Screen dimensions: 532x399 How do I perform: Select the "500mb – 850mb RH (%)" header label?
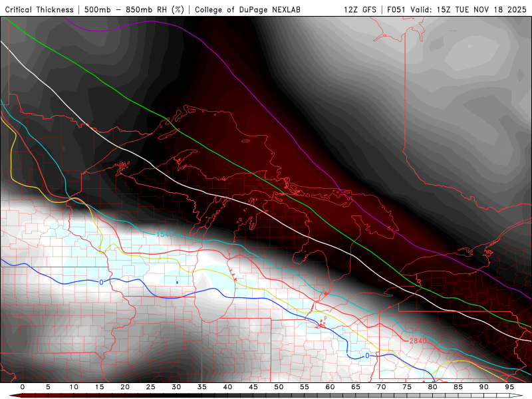coord(134,10)
